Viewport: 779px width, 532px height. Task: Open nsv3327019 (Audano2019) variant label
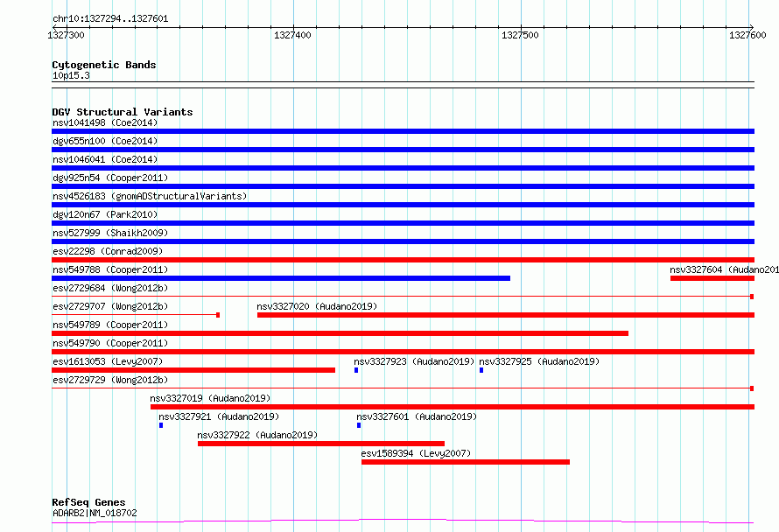210,398
